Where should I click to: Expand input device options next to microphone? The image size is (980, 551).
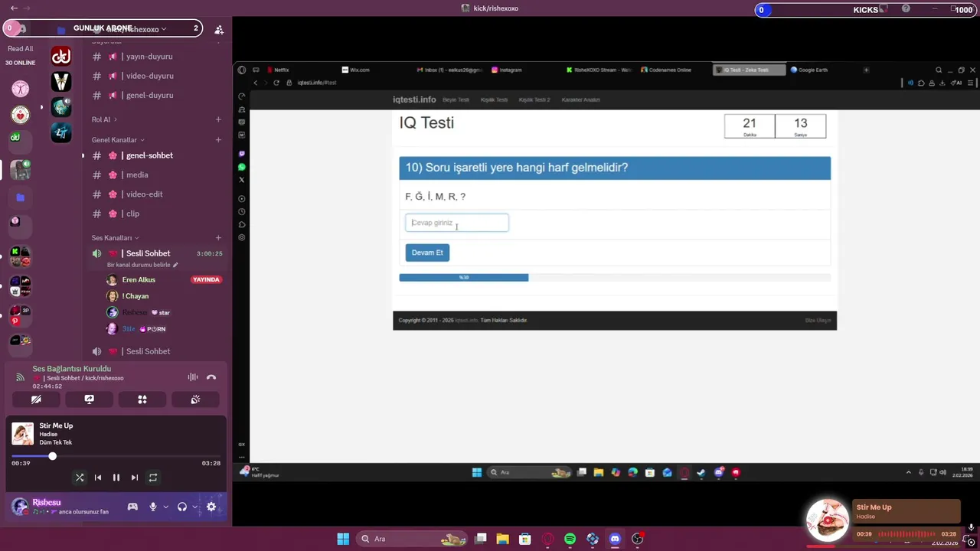[x=165, y=507]
